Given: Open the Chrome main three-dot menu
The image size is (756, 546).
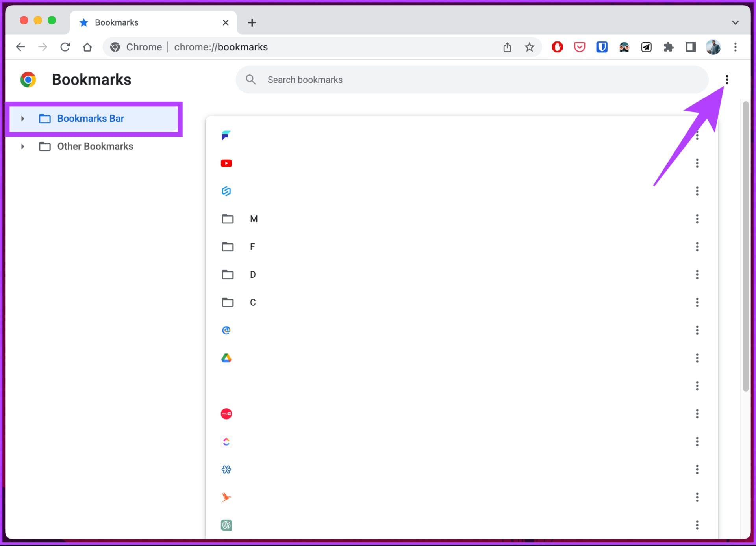Looking at the screenshot, I should coord(735,47).
